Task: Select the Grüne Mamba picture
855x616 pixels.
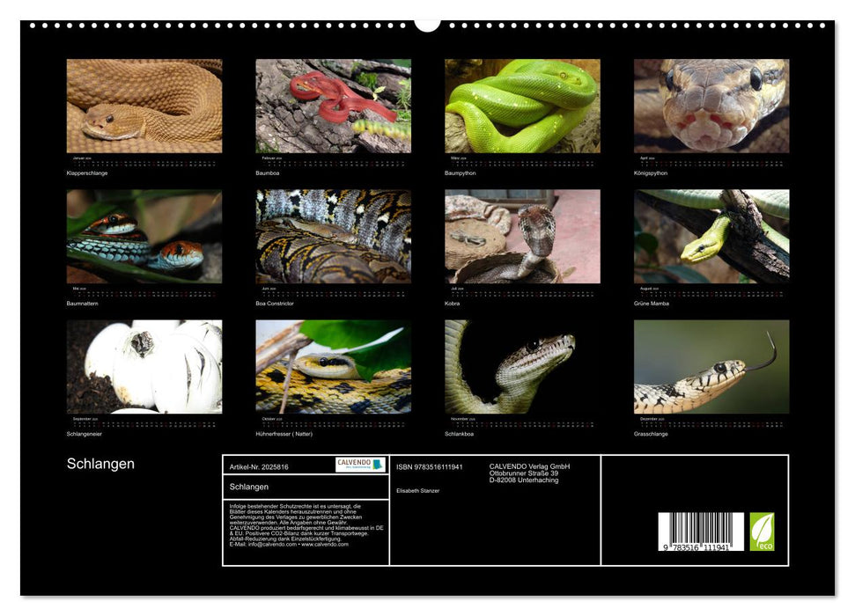Action: click(x=711, y=236)
